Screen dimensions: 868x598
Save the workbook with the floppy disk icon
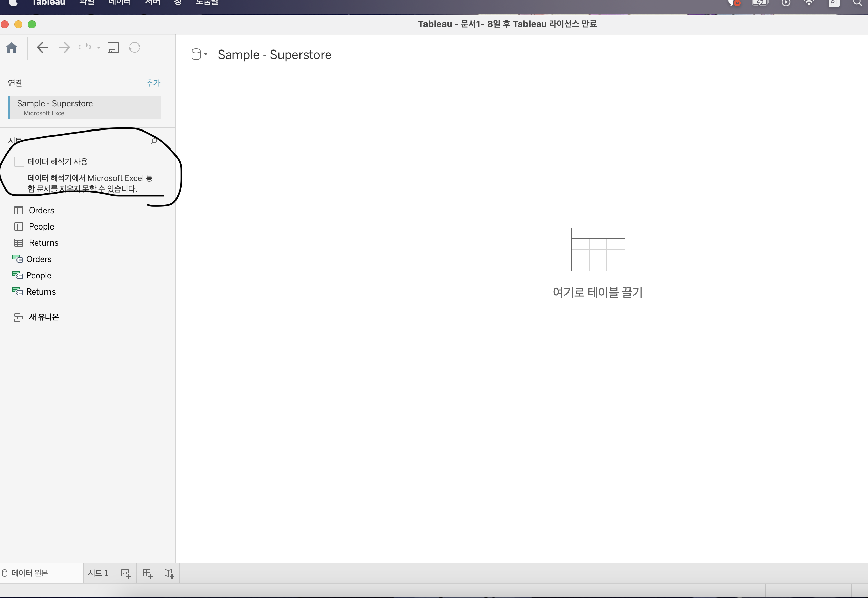point(113,47)
